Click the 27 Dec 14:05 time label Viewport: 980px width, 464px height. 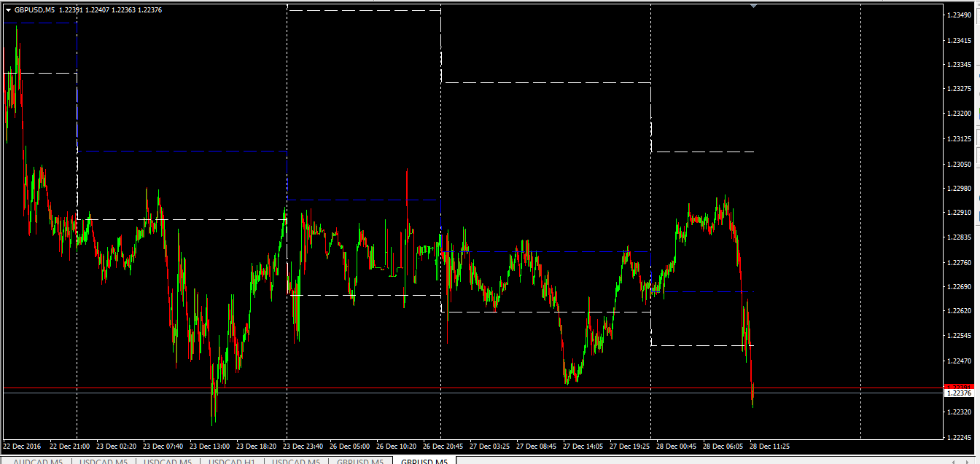pyautogui.click(x=583, y=446)
